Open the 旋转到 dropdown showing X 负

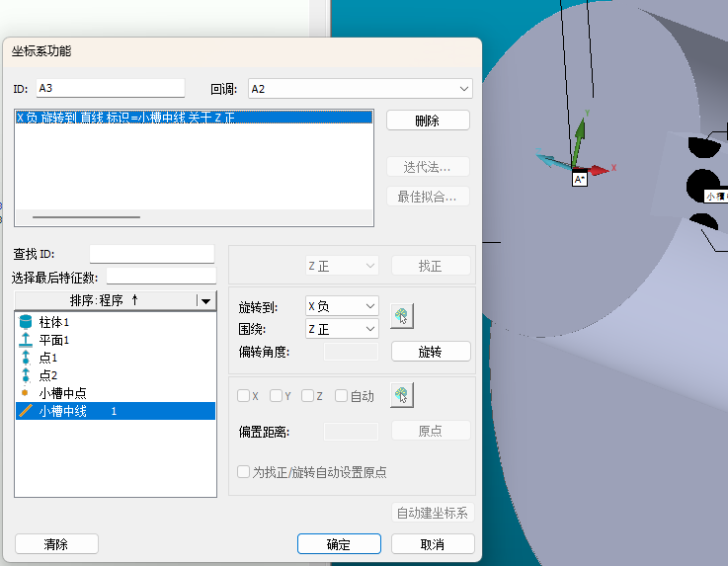342,306
